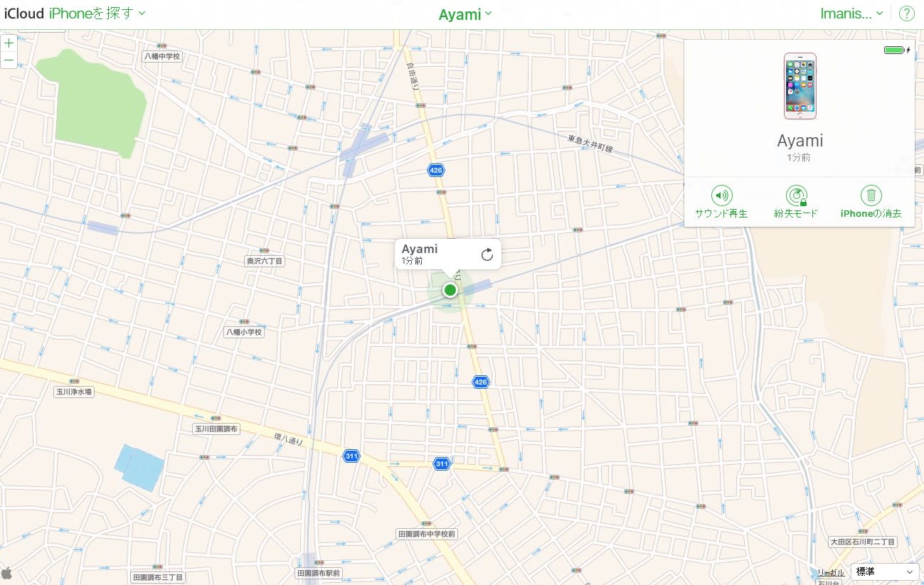Click the battery status icon
The width and height of the screenshot is (924, 585).
[x=896, y=50]
